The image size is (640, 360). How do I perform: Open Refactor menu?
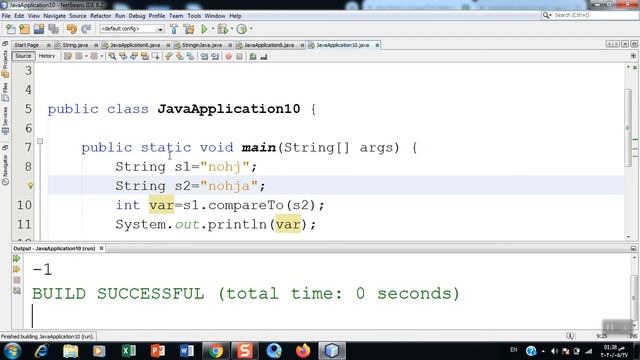[100, 16]
